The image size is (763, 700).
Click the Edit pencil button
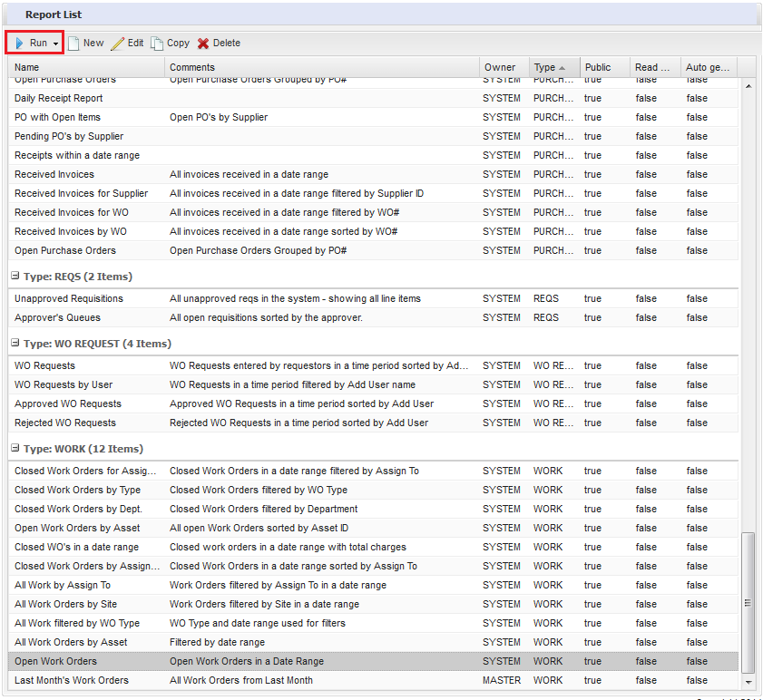coord(128,43)
